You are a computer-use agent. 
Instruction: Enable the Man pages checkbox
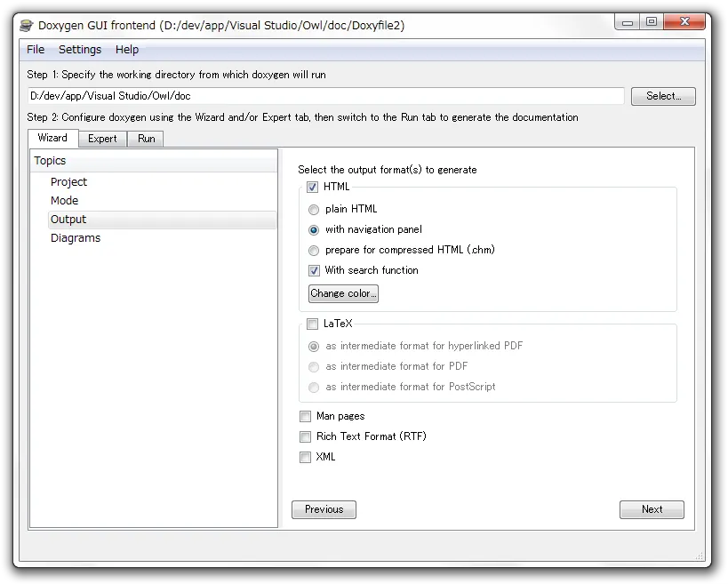point(305,416)
